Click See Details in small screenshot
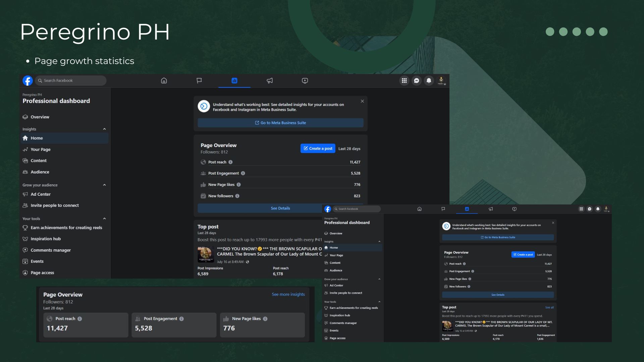The image size is (644, 362). [498, 295]
